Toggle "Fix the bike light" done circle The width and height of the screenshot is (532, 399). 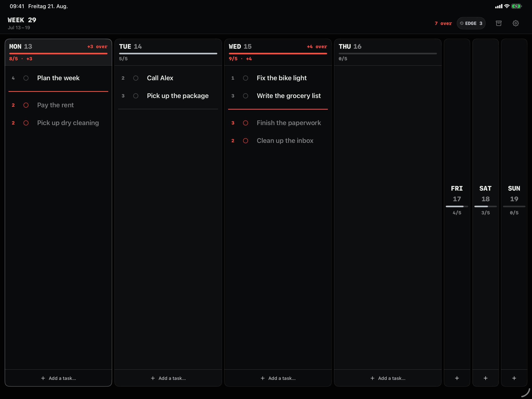coord(246,78)
